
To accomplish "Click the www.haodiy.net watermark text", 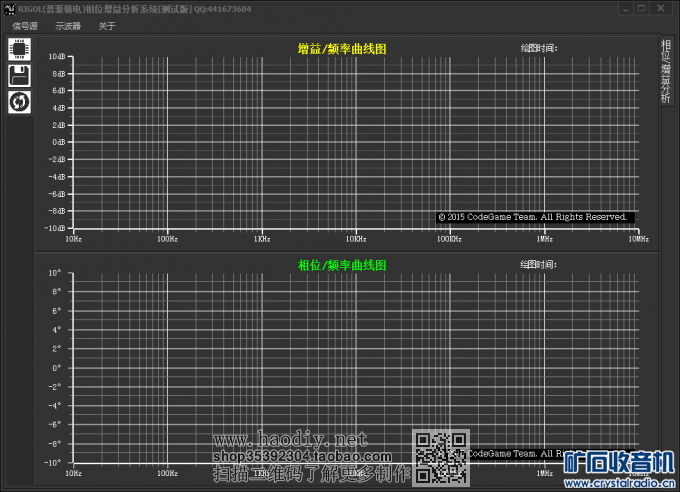I will point(292,440).
